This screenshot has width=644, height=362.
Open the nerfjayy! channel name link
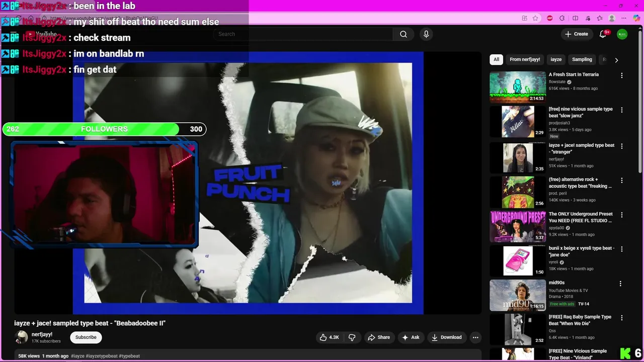[x=42, y=334]
